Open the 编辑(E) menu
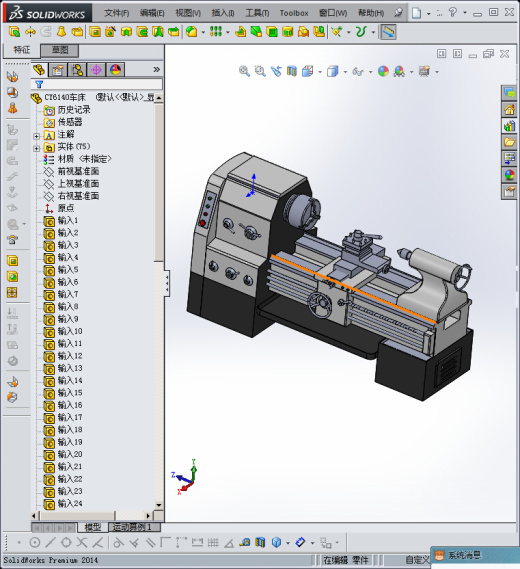This screenshot has height=569, width=520. (x=152, y=13)
